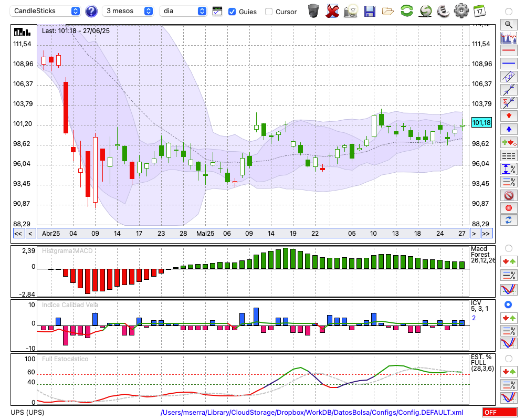Expand the '3 mesos' period dropdown
The width and height of the screenshot is (525, 420).
(128, 11)
